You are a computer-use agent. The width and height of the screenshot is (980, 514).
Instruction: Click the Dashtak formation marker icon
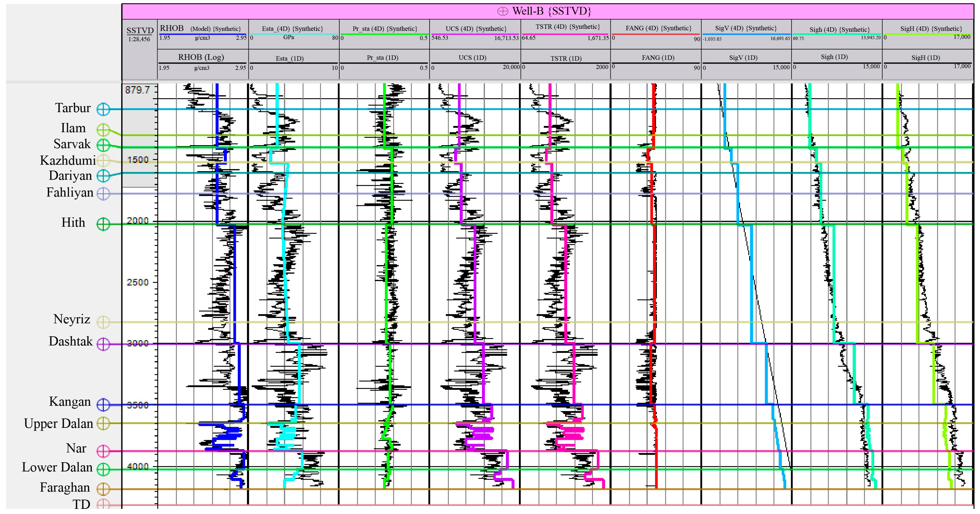103,344
